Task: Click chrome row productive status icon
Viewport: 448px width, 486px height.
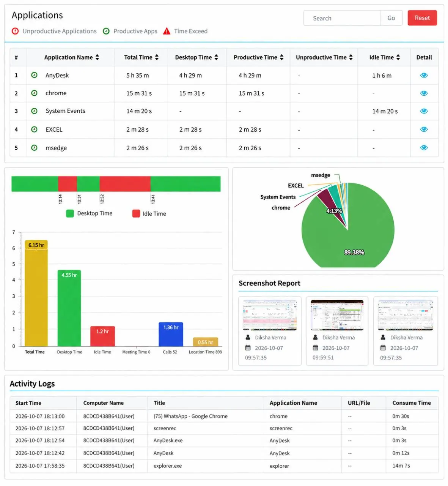Action: coord(34,93)
